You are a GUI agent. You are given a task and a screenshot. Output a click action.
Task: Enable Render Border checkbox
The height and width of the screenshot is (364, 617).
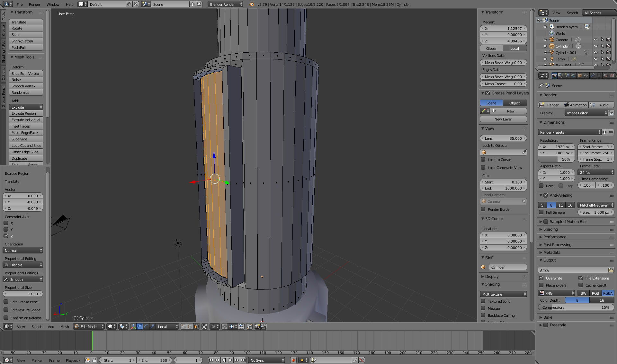483,209
